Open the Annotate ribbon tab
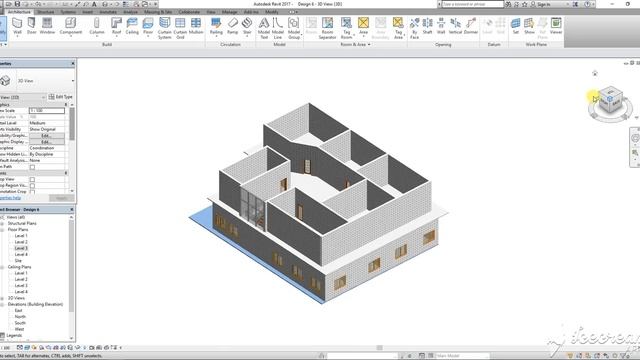 [x=108, y=12]
